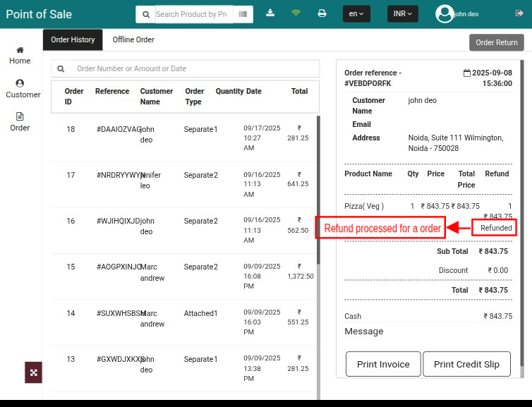Screen dimensions: 532x407
Task: Focus Order Number or Amount search field
Action: tap(195, 69)
